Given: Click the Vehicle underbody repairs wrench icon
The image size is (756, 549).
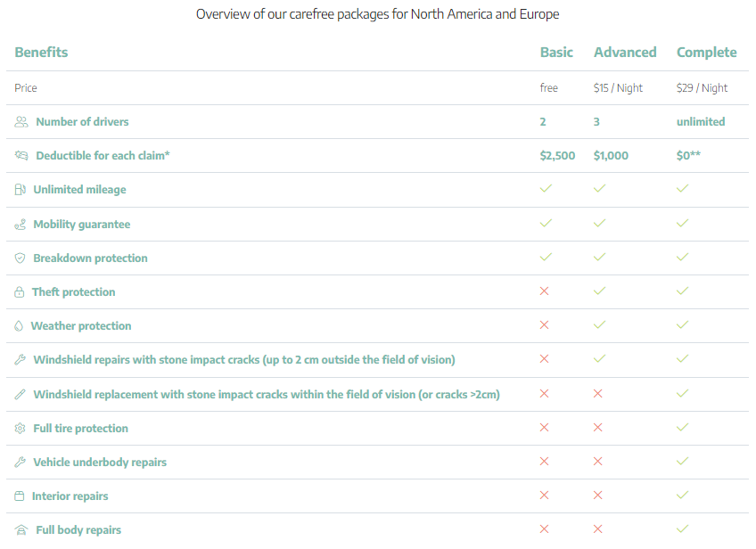Looking at the screenshot, I should tap(20, 462).
